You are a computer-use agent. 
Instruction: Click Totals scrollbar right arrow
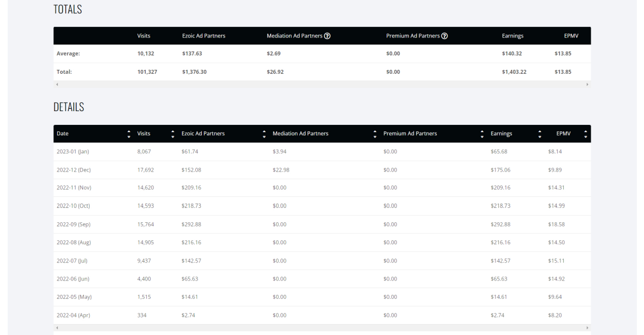tap(587, 84)
